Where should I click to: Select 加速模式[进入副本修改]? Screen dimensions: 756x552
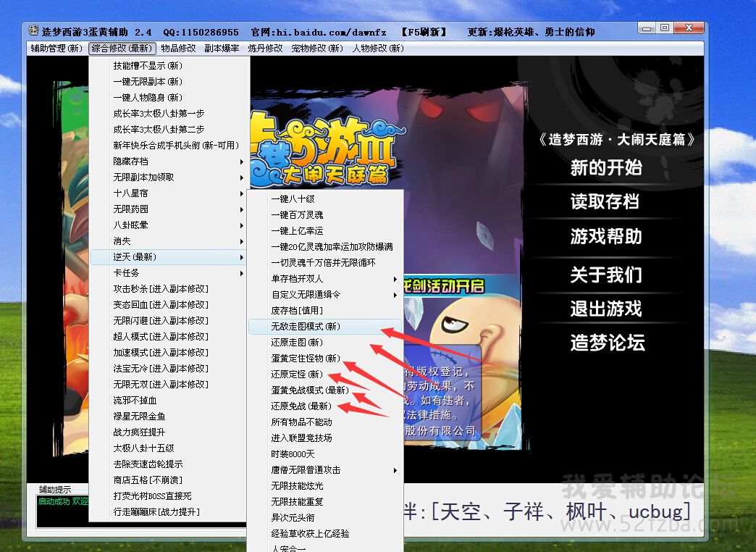[x=168, y=352]
